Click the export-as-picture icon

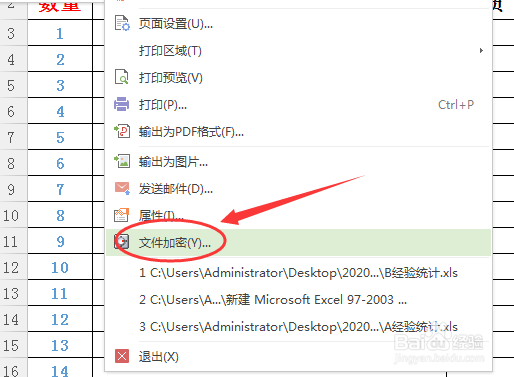click(x=122, y=161)
